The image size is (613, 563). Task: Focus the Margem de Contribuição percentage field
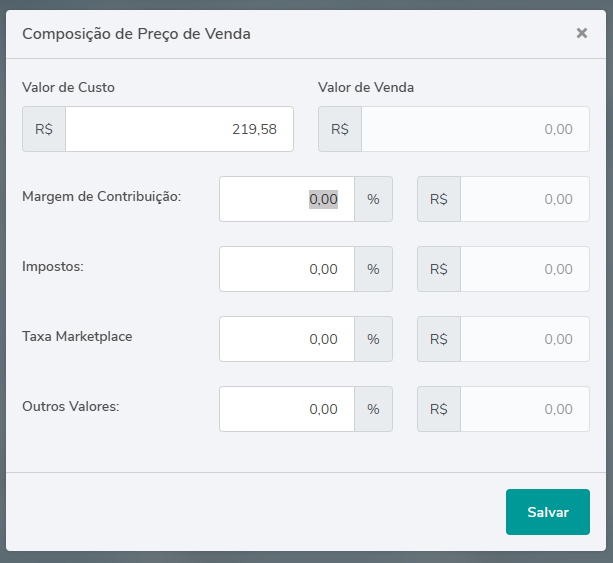click(x=286, y=199)
